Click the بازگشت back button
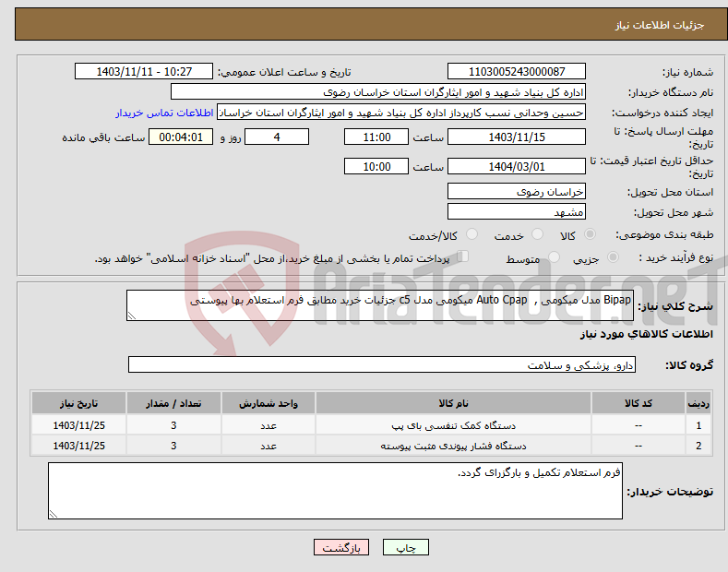The width and height of the screenshot is (728, 572). (x=341, y=547)
